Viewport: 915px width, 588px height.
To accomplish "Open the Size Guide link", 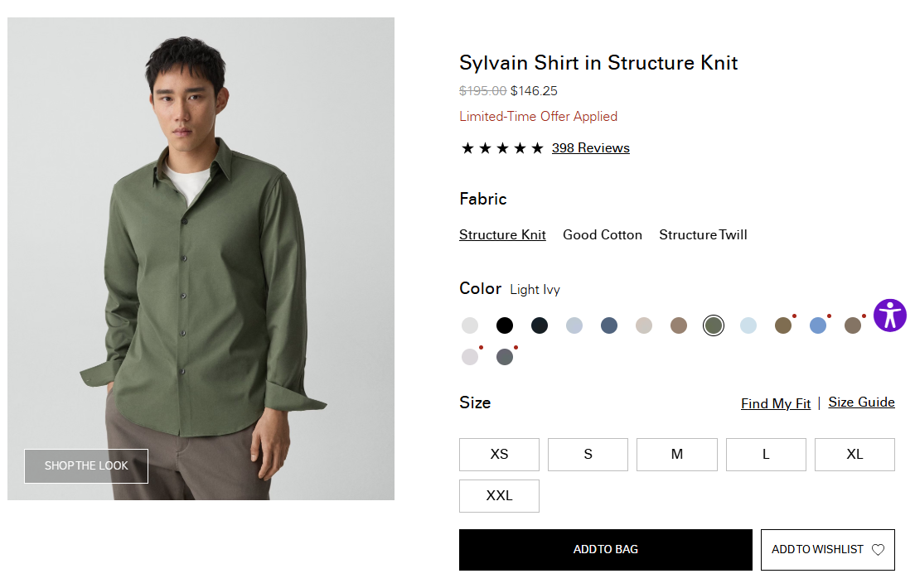I will pos(861,402).
